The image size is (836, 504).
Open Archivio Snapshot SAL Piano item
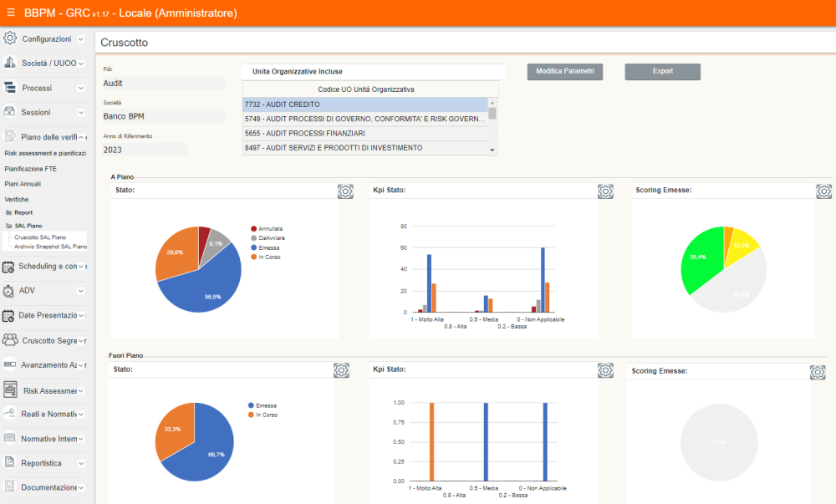[50, 247]
